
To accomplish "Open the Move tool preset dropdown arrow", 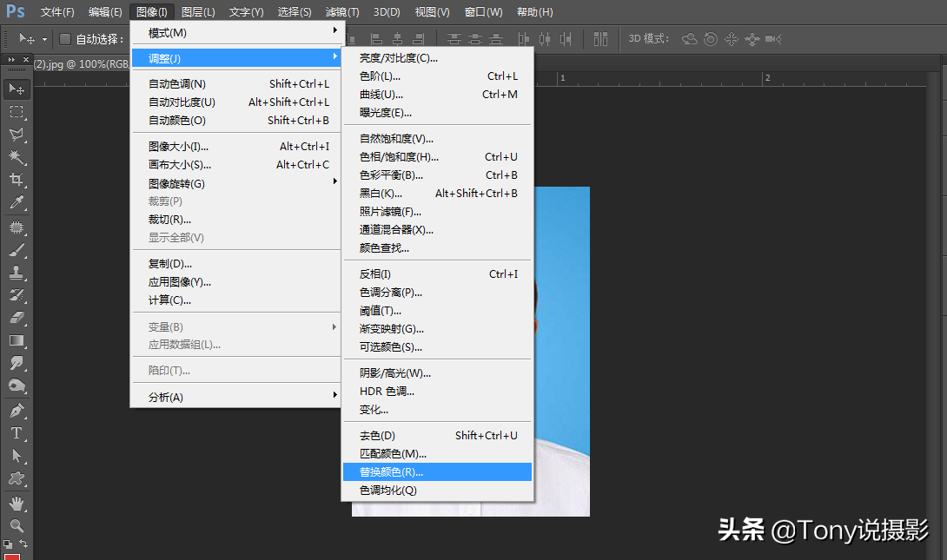I will [44, 40].
